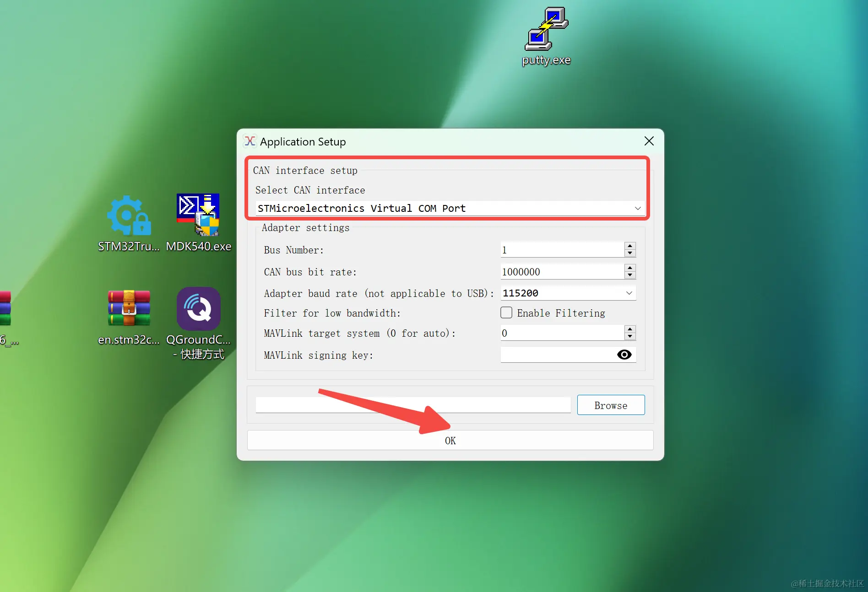
Task: Show the MAVLink signing key with eye icon
Action: (x=624, y=355)
